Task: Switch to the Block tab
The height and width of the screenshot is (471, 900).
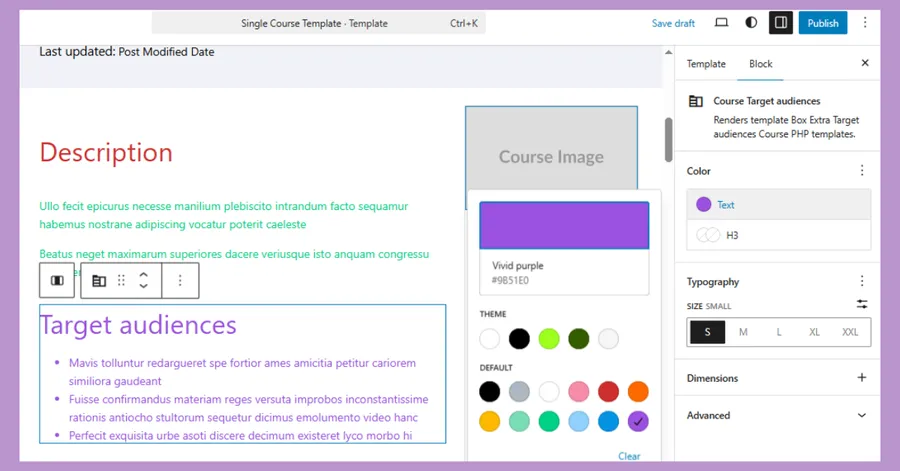Action: (761, 64)
